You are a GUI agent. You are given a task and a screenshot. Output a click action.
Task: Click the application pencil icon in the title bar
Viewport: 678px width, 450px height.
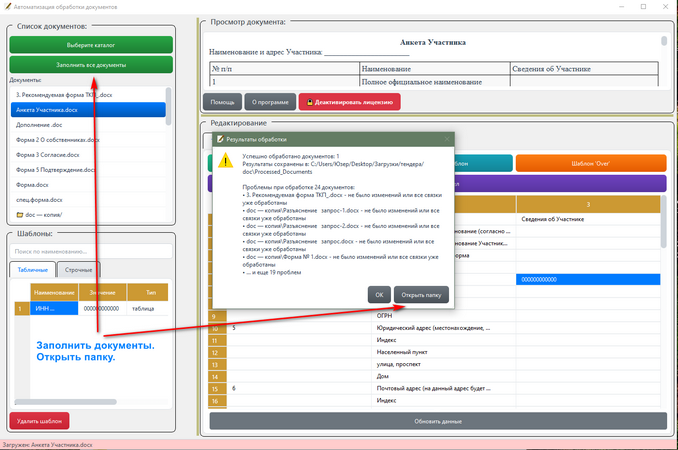click(x=7, y=6)
